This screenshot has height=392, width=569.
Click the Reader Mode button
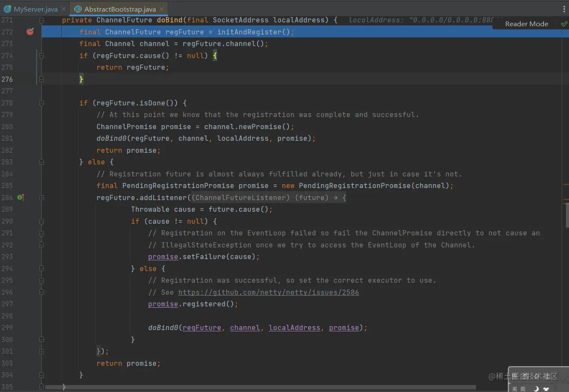tap(526, 24)
